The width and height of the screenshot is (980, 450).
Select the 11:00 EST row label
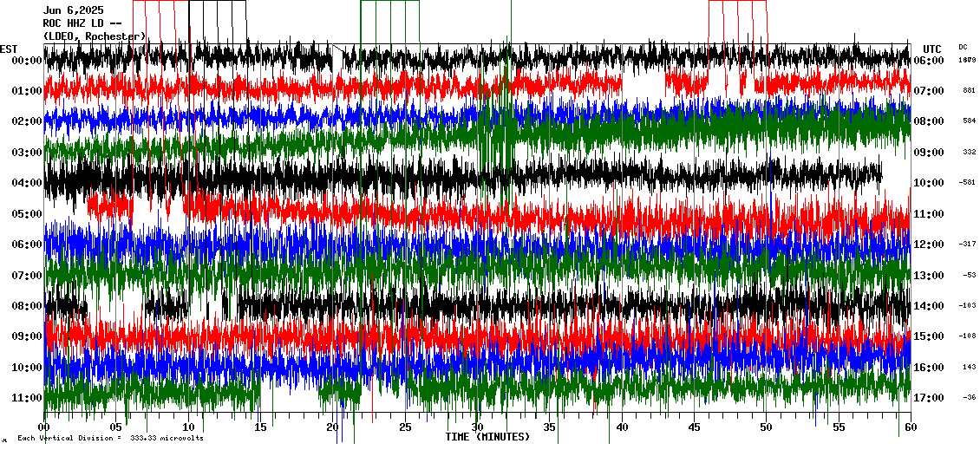pos(26,398)
